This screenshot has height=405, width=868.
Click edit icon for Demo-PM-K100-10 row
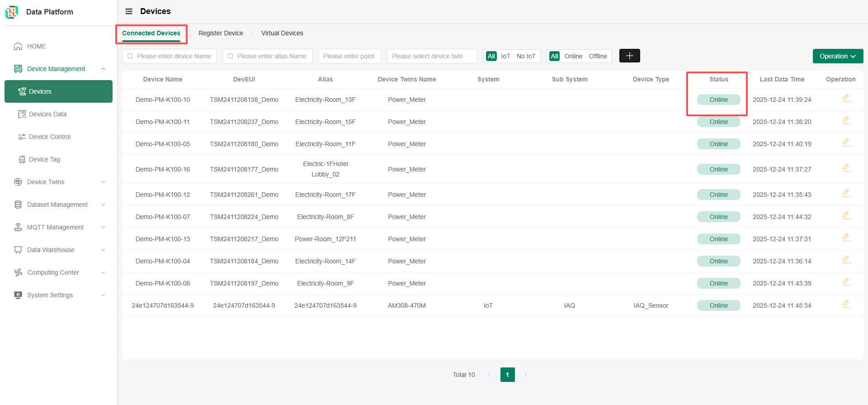846,98
